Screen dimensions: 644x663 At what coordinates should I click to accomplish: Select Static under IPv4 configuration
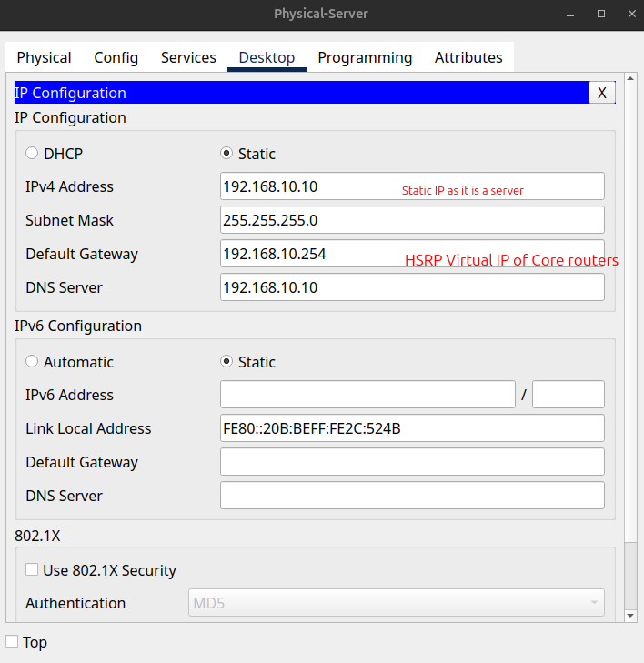(x=226, y=153)
